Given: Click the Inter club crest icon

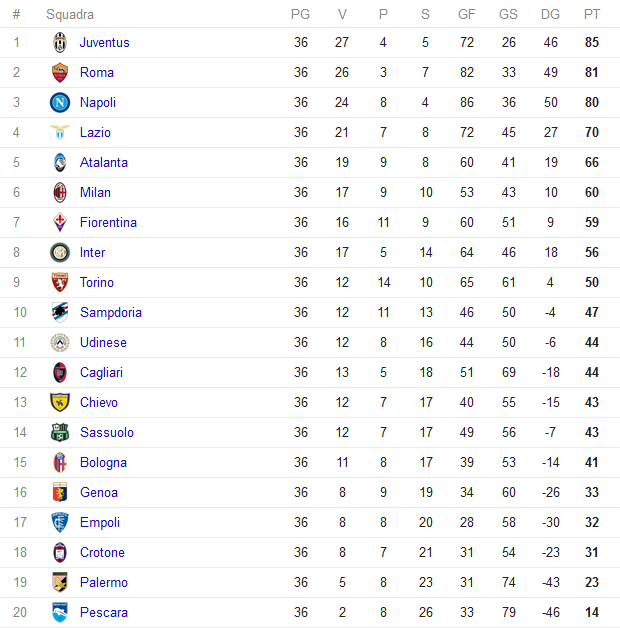Looking at the screenshot, I should (60, 253).
